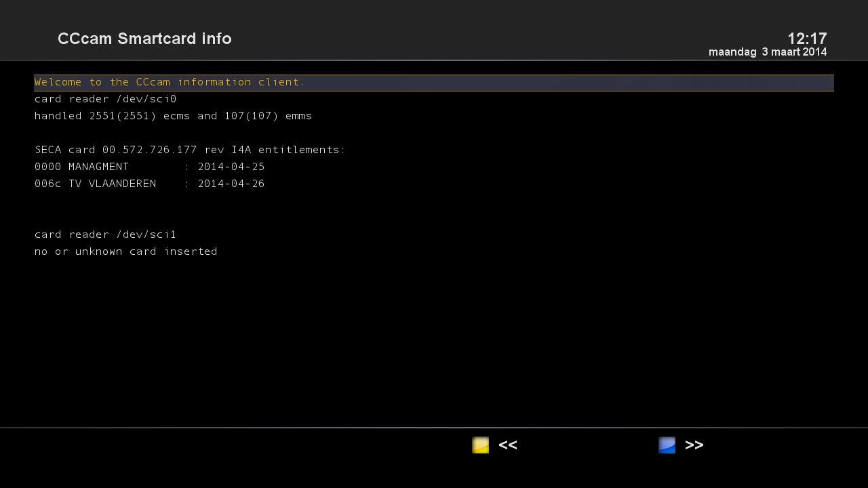Click the expiry date 2014-04-25

point(231,167)
